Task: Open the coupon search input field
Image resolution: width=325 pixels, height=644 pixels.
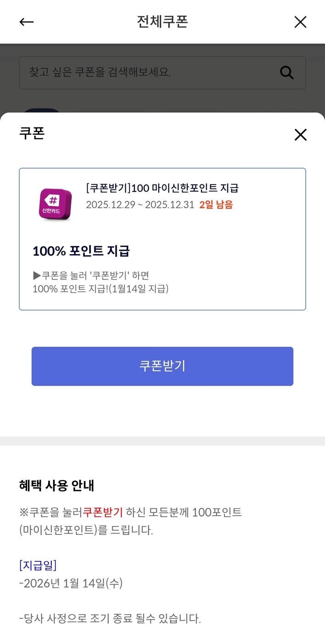Action: (138, 72)
